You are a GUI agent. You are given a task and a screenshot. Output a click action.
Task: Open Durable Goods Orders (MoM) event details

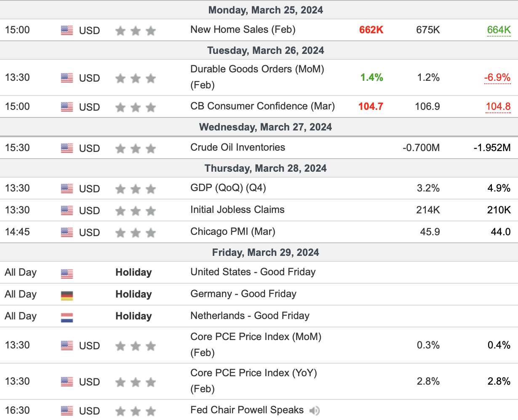coord(257,77)
